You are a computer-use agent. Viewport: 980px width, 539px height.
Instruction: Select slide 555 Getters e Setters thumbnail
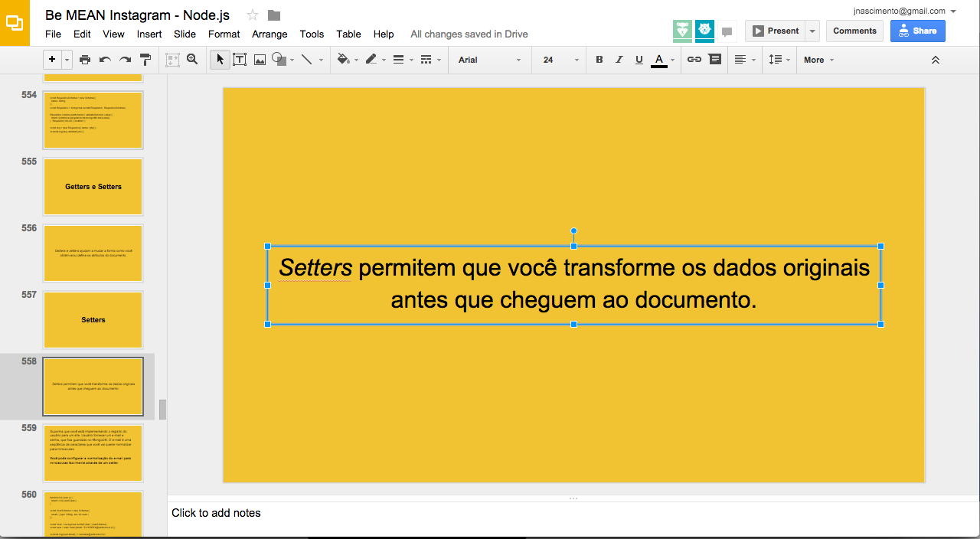(x=93, y=187)
